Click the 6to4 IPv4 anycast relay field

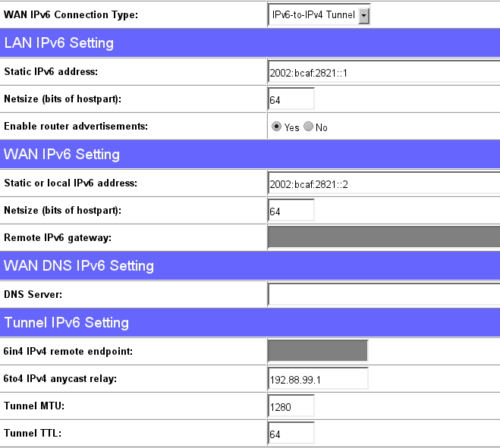tap(318, 378)
